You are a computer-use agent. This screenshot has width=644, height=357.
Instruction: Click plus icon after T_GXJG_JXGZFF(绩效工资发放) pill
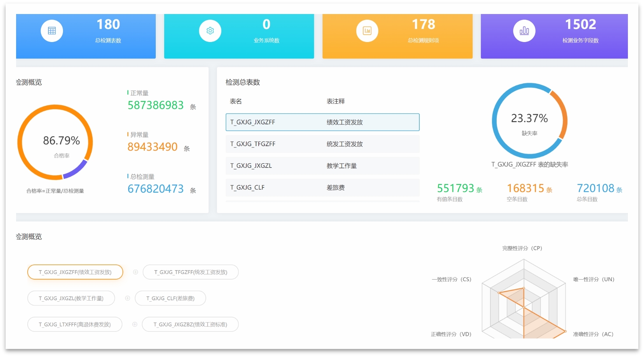point(135,272)
